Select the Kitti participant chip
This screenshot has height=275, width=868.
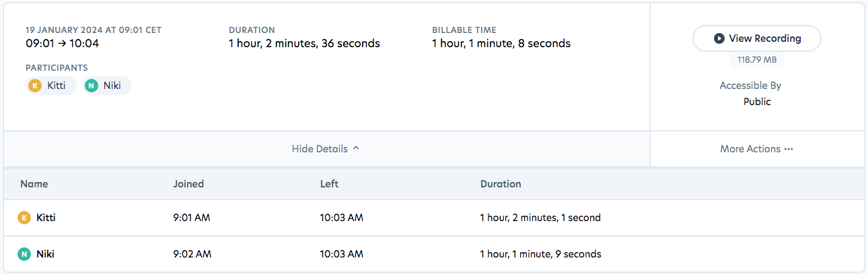(51, 86)
